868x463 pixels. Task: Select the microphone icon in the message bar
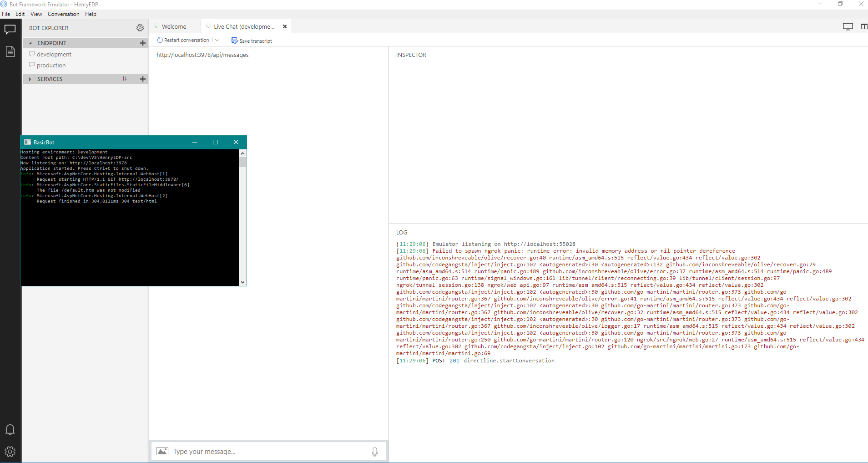coord(374,451)
